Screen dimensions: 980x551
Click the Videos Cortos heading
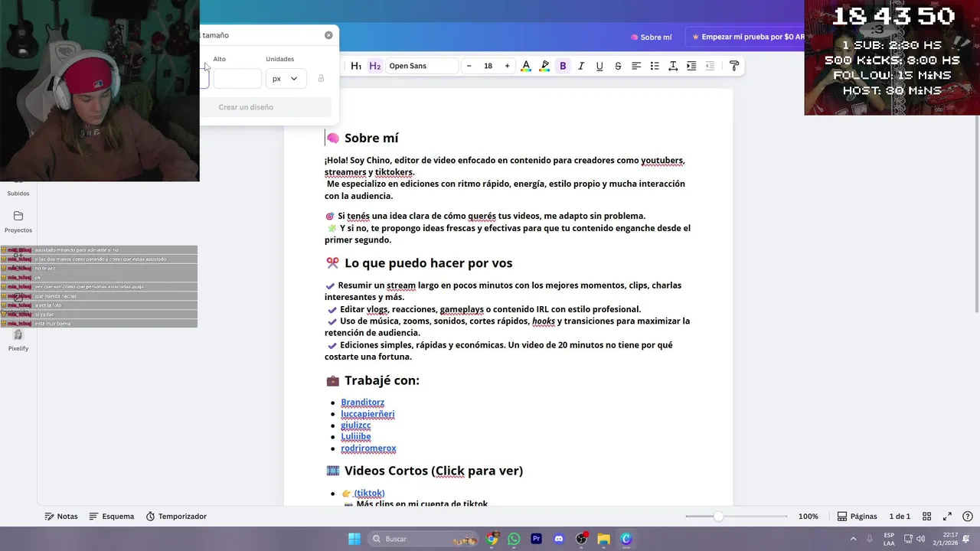pos(433,471)
